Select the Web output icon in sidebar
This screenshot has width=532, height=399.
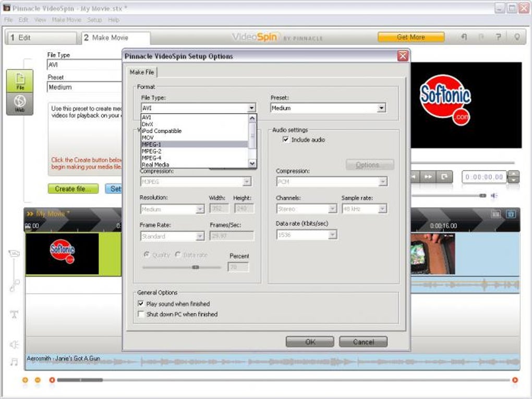point(20,104)
